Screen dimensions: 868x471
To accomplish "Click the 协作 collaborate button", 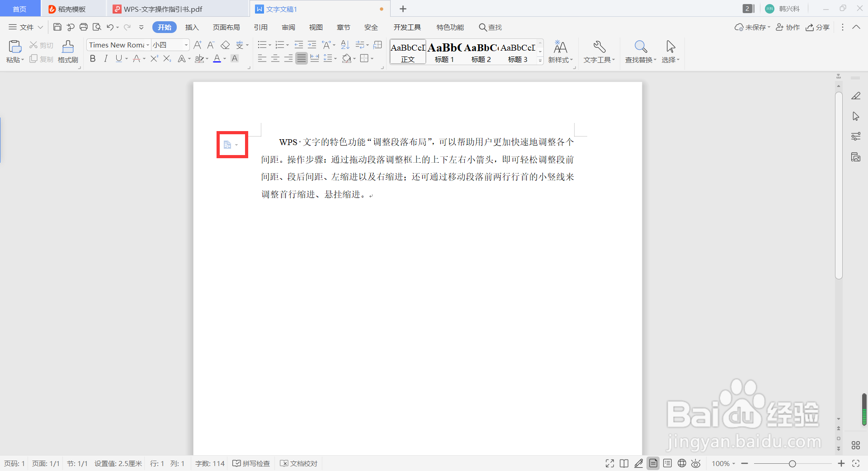I will (x=788, y=27).
